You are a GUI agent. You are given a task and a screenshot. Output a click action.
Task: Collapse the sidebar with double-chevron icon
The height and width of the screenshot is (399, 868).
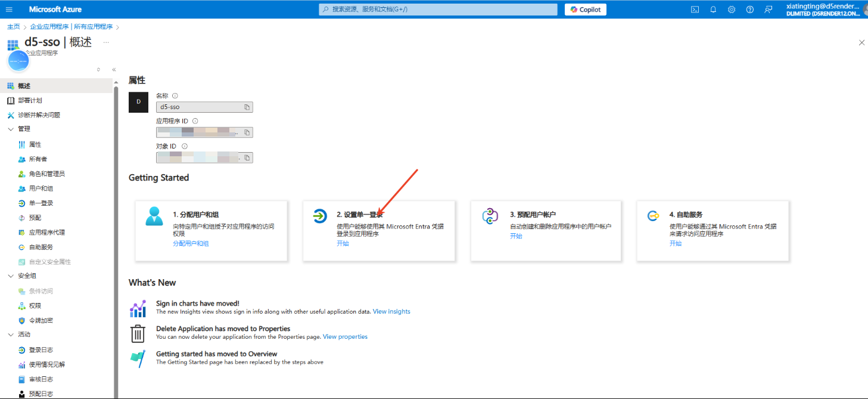point(114,70)
